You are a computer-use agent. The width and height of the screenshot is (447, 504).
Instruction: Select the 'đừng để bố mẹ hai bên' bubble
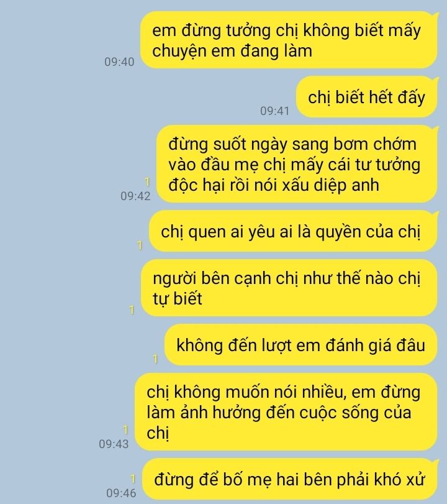tap(290, 479)
